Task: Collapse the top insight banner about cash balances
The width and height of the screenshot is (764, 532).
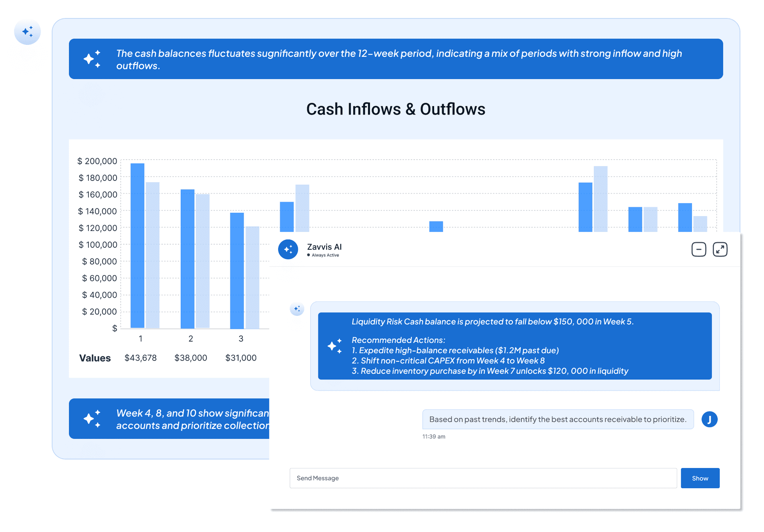Action: point(396,59)
